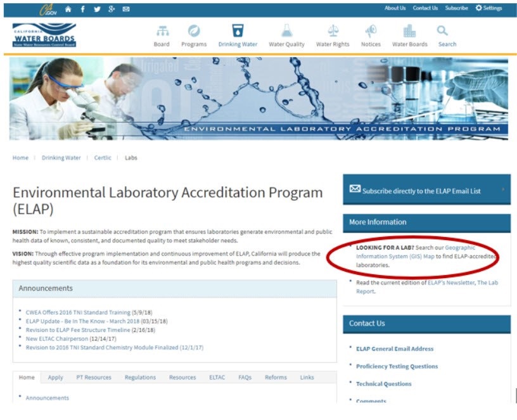Screen dimensions: 517x420
Task: Open the Geographic Information System (GIS) Map link
Action: (416, 252)
